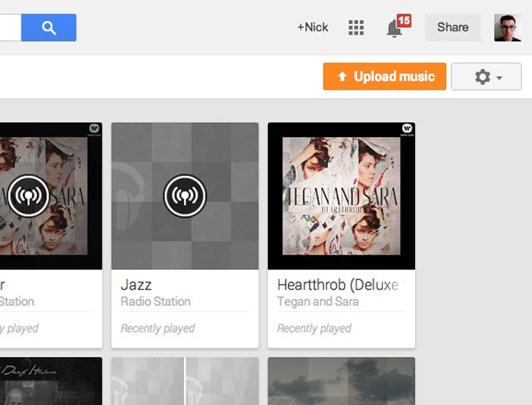This screenshot has width=532, height=405.
Task: Open notifications bell with 15 badge
Action: [x=398, y=26]
